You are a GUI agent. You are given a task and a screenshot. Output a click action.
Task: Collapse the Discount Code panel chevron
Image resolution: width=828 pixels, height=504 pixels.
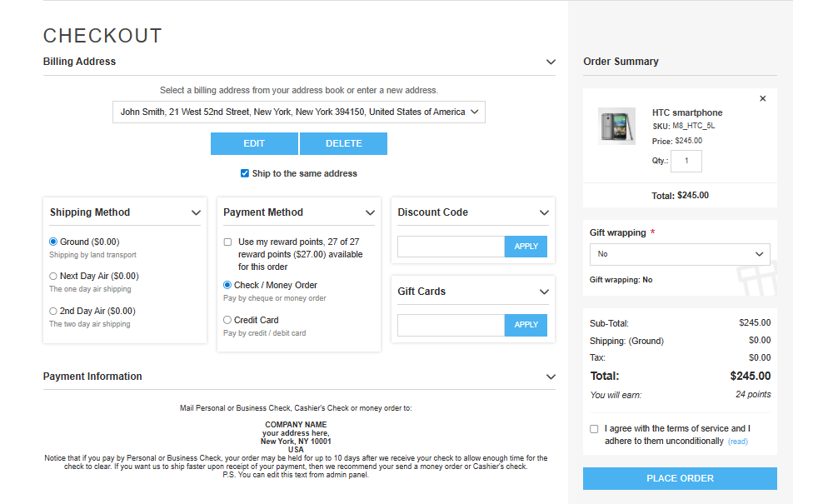pos(544,213)
